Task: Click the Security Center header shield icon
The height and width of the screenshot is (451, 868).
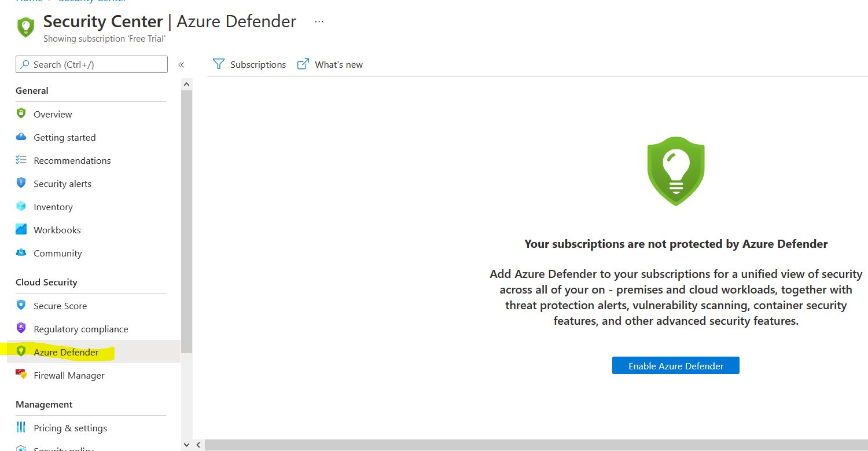Action: pos(25,27)
